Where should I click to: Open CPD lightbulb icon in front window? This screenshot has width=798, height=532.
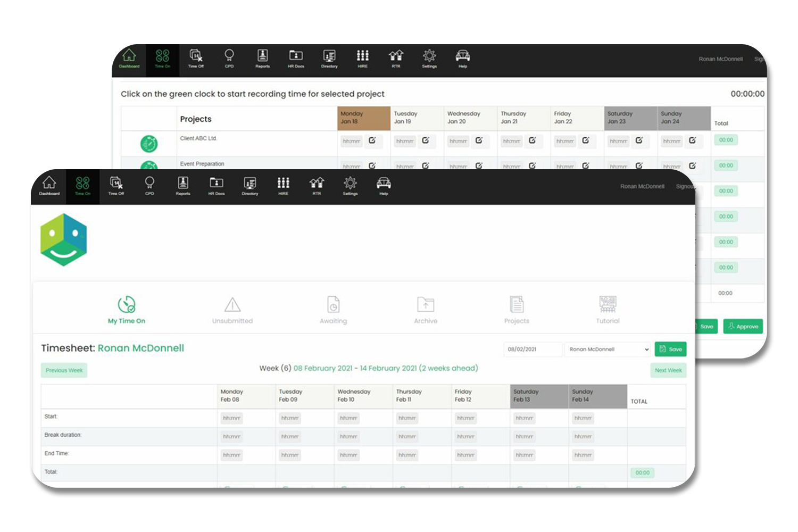(x=149, y=186)
